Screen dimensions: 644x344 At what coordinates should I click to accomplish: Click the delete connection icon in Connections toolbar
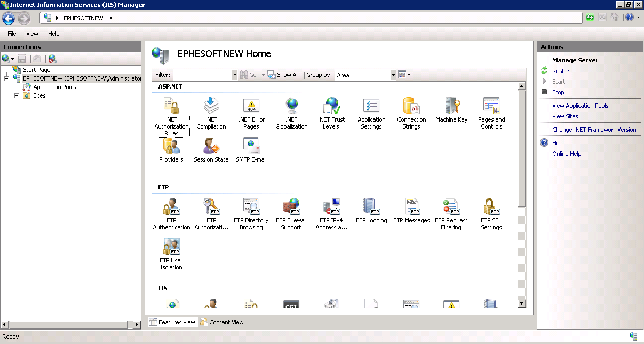[x=52, y=59]
